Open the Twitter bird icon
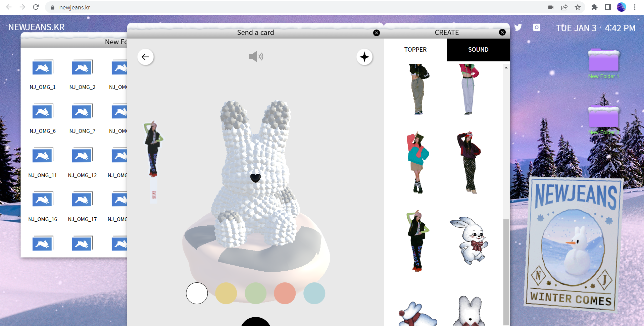The image size is (644, 326). point(518,28)
